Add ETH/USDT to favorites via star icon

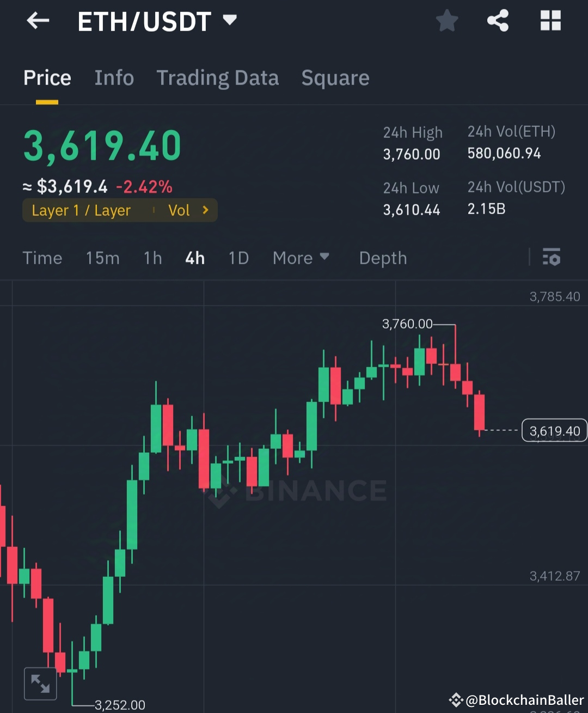coord(446,21)
